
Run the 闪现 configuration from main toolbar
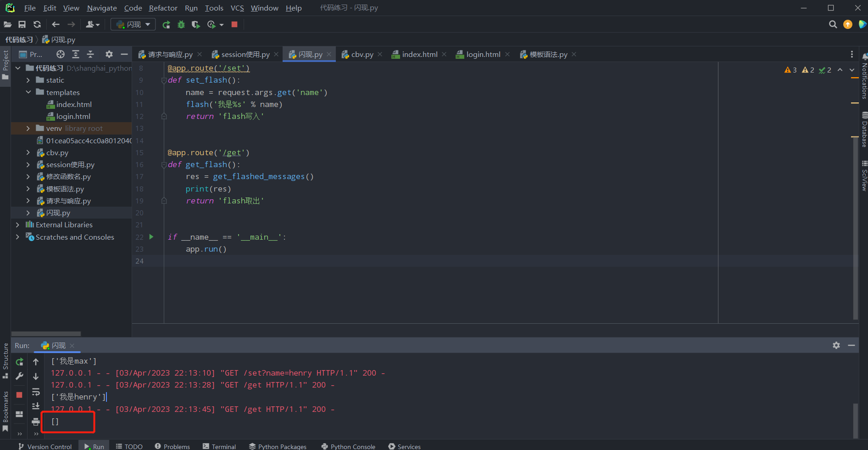click(x=166, y=24)
